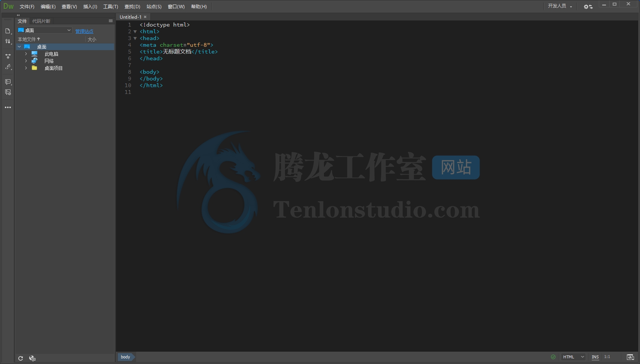
Task: Open the 文件(F) menu
Action: (x=27, y=6)
